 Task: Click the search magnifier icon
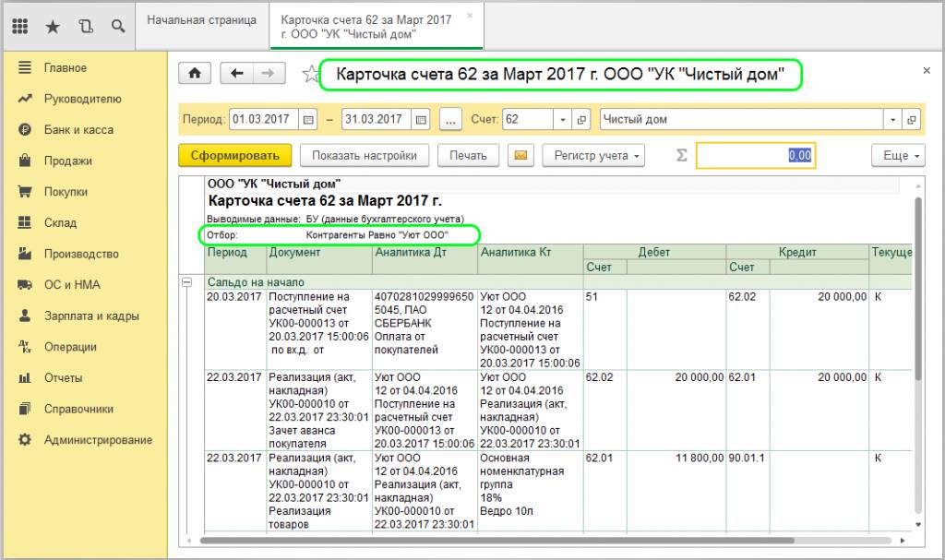(x=118, y=27)
